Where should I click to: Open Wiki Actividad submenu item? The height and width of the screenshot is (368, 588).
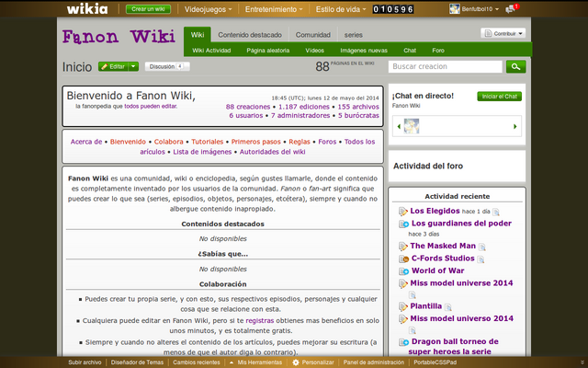click(x=211, y=51)
